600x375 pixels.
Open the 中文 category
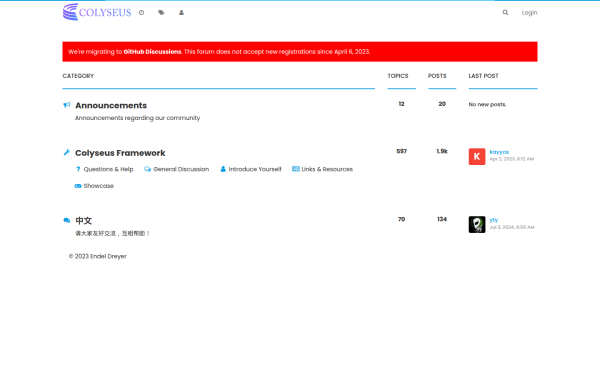(83, 221)
